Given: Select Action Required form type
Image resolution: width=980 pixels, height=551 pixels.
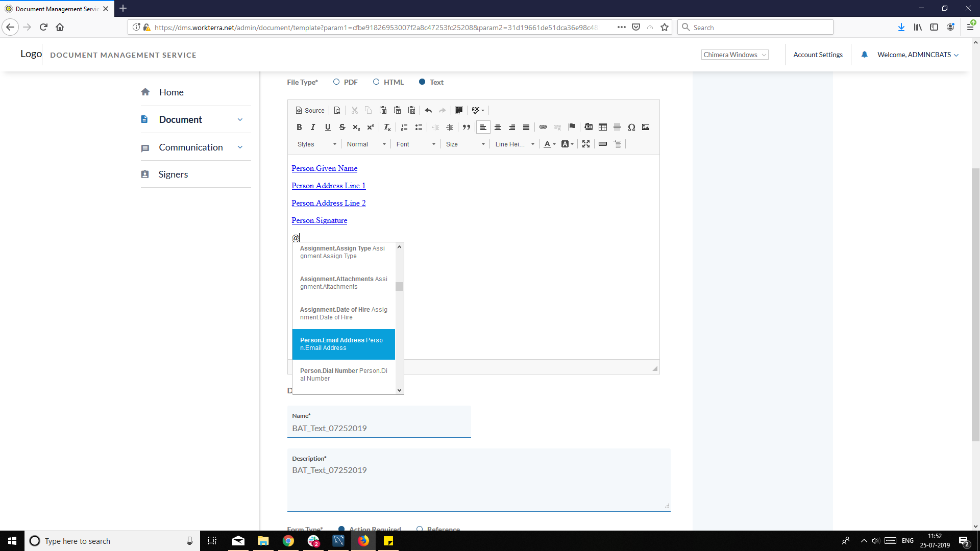Looking at the screenshot, I should (x=341, y=529).
